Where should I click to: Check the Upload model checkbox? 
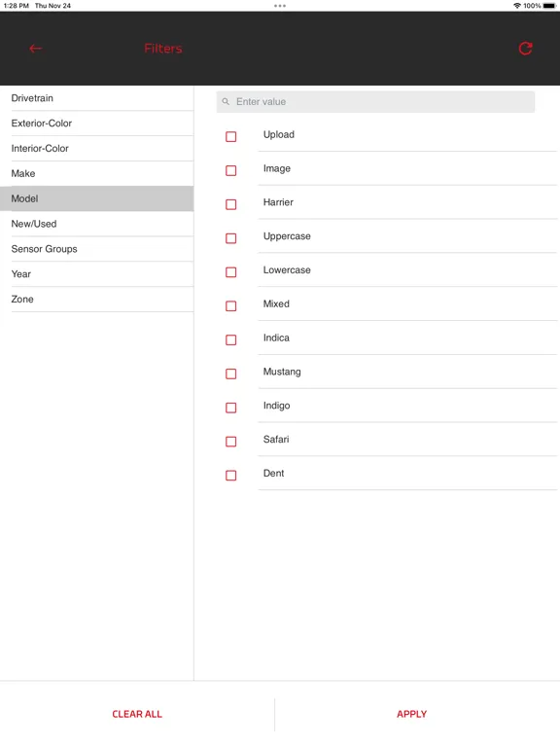[231, 137]
